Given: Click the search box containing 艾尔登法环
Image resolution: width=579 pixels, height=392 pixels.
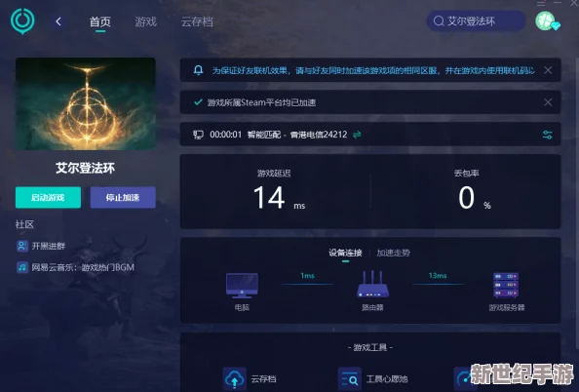Looking at the screenshot, I should click(476, 21).
